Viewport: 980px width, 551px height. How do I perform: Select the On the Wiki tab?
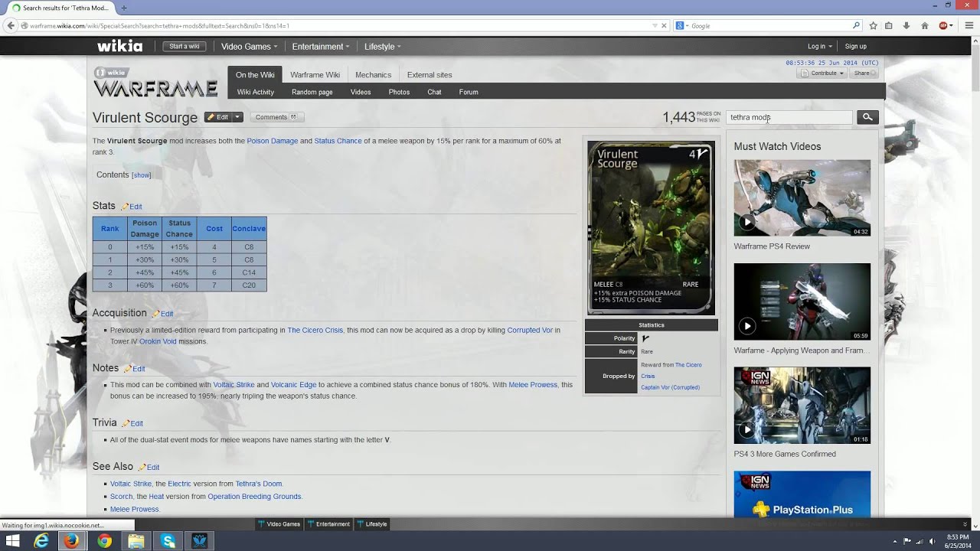point(255,75)
